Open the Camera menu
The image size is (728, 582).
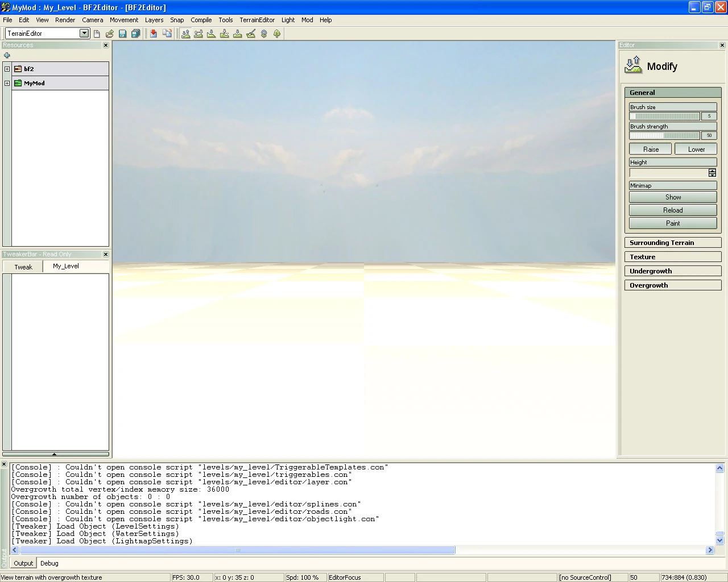(x=93, y=20)
